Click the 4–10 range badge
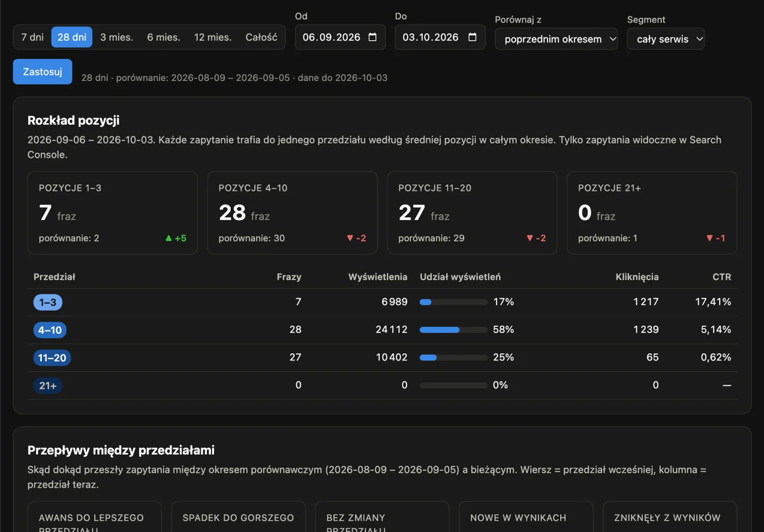The image size is (764, 532). pyautogui.click(x=50, y=330)
